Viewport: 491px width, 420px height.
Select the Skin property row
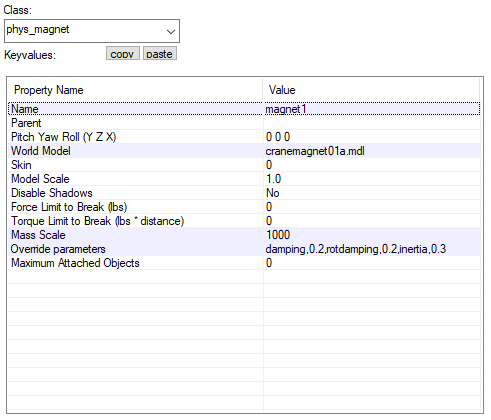pyautogui.click(x=244, y=165)
